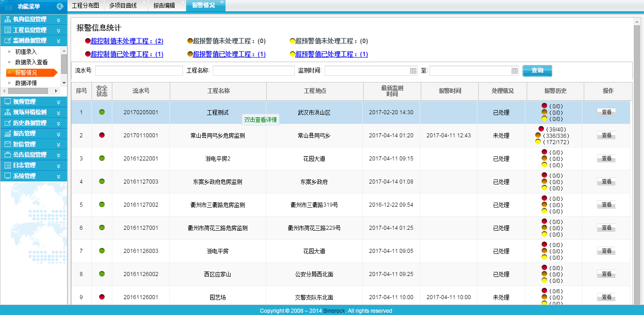The height and width of the screenshot is (315, 644).
Task: Open 超报警值已处理工程 (1) link
Action: point(229,54)
